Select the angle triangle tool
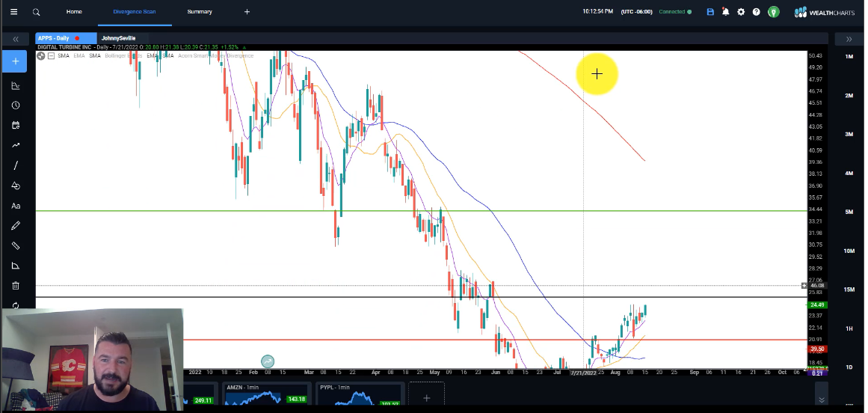Screen dimensions: 868x413 tap(16, 266)
